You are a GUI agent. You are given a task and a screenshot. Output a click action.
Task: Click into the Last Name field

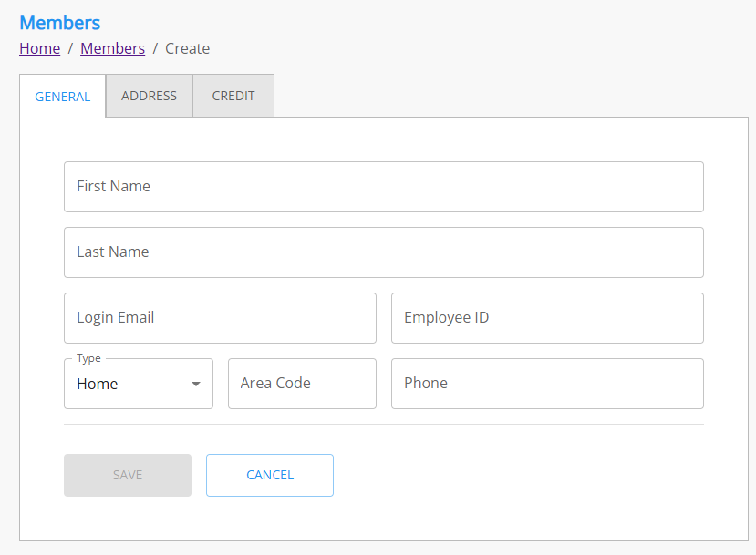click(x=383, y=252)
